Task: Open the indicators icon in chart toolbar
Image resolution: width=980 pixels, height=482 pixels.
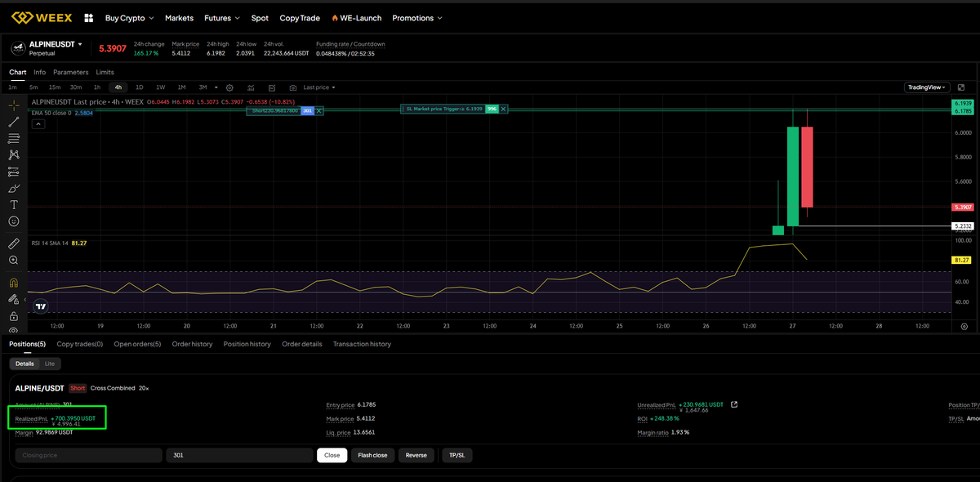Action: [251, 87]
